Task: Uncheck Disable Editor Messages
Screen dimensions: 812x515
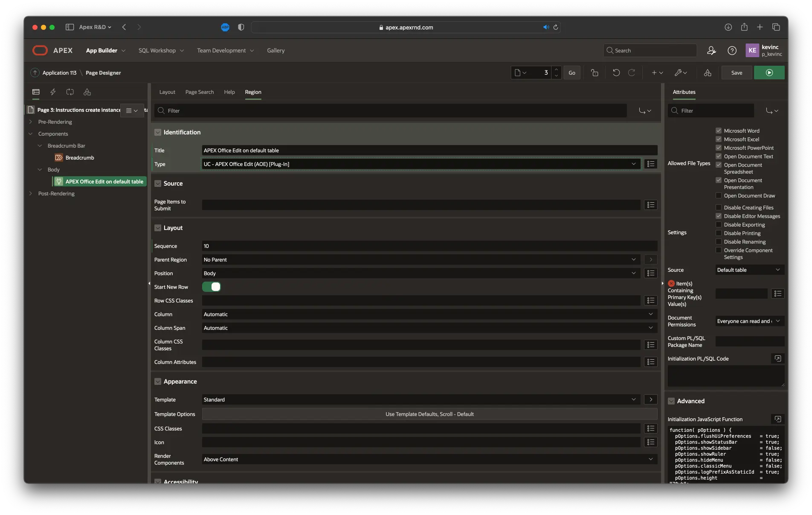Action: [719, 216]
